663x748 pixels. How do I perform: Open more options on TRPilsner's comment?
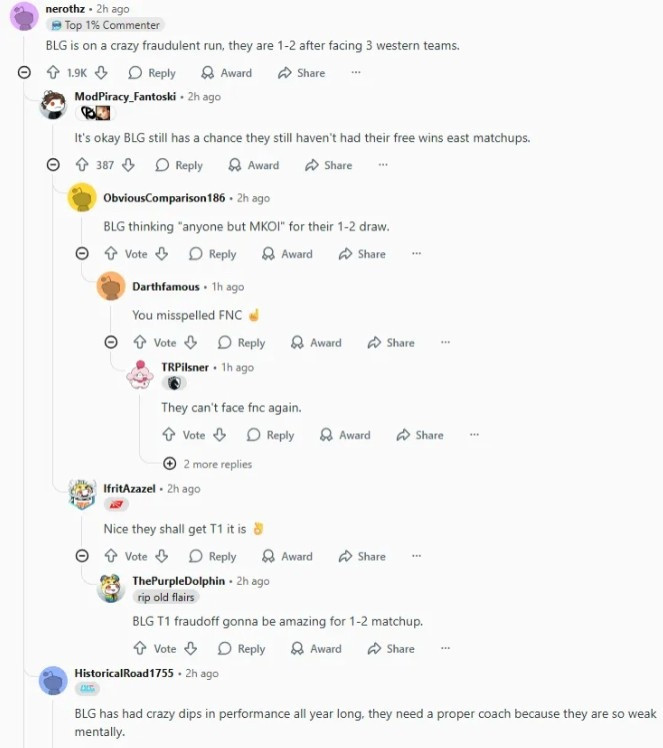[x=474, y=435]
